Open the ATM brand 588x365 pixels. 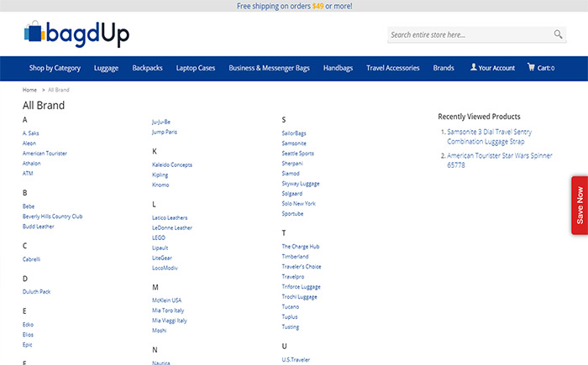point(28,173)
